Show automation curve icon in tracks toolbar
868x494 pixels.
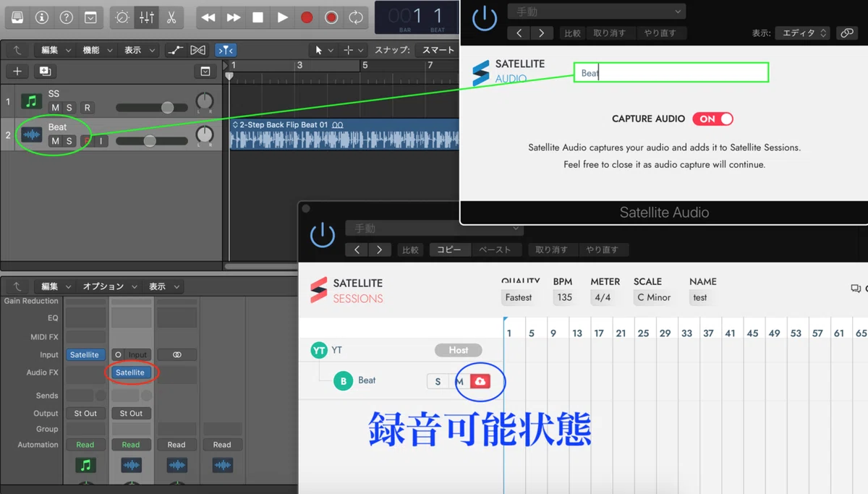(x=175, y=50)
